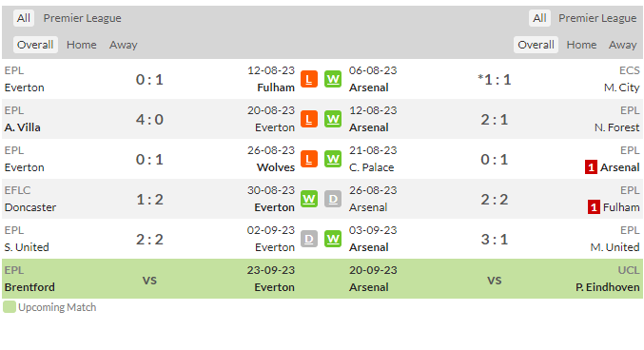Select the left Premier League filter
Viewport: 644px width, 350px height.
82,18
